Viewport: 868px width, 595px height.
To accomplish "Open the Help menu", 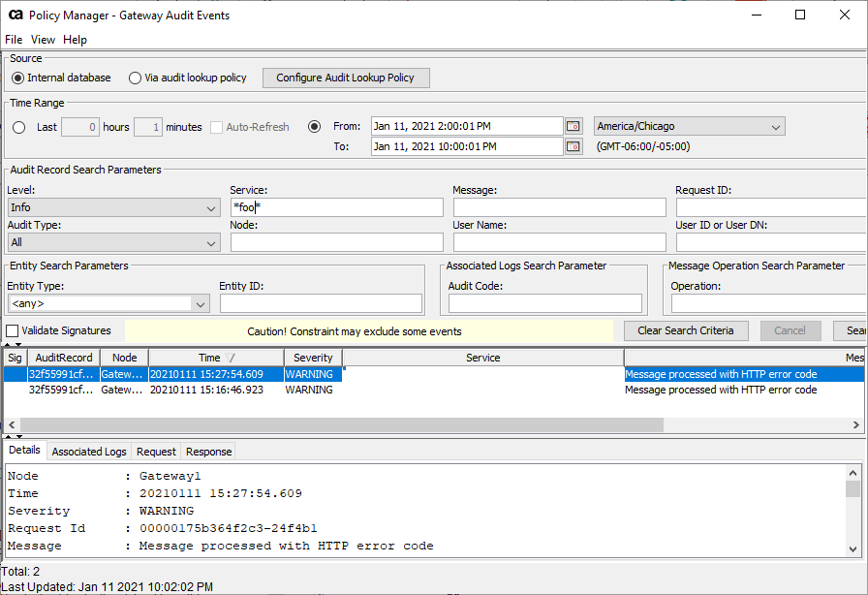I will (x=75, y=40).
